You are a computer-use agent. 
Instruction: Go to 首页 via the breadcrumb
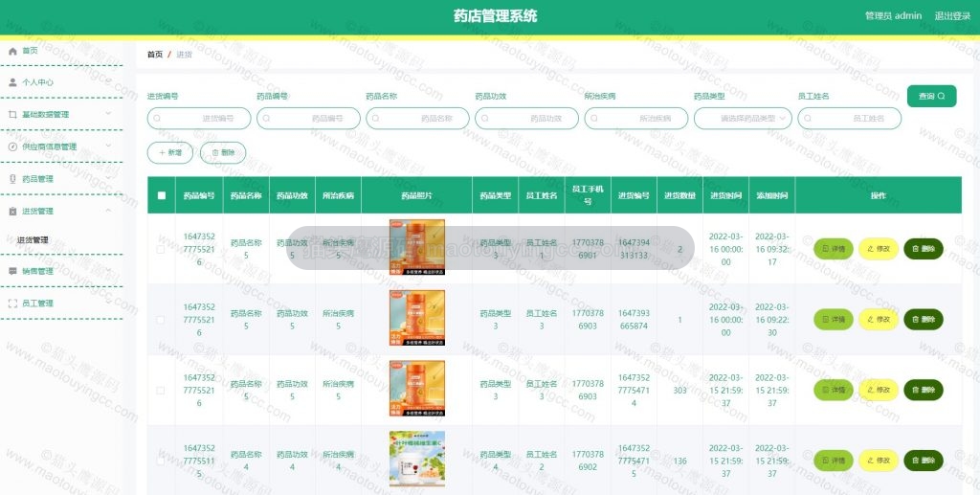[155, 55]
